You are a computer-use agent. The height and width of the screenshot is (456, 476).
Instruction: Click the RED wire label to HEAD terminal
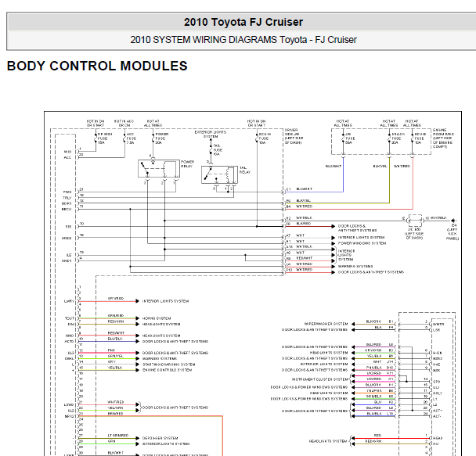point(377,436)
